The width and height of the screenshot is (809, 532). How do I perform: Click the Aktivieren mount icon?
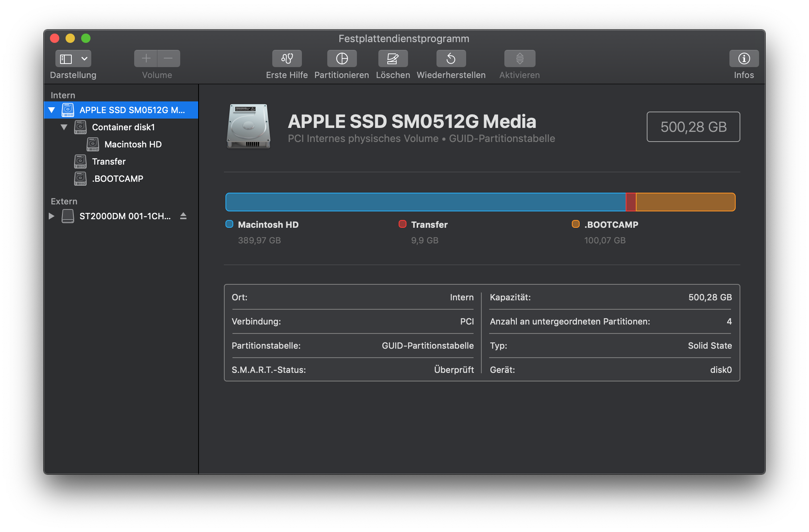click(520, 59)
